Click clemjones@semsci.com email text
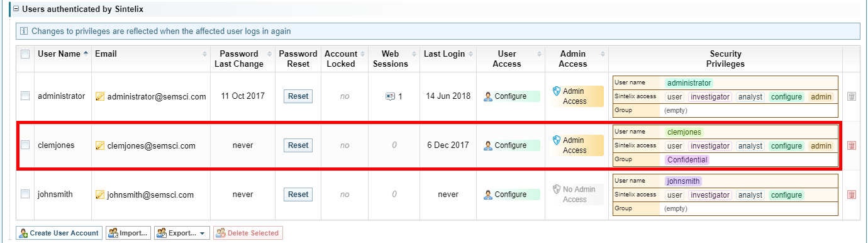 coord(151,145)
